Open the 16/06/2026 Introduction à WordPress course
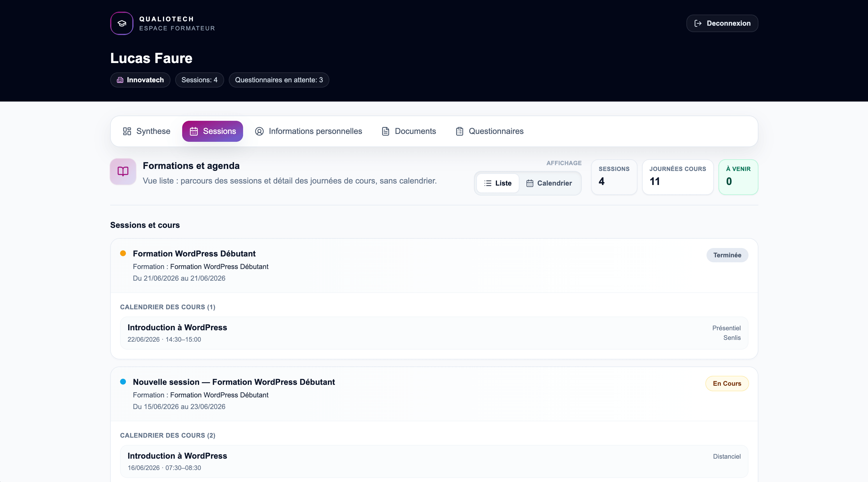 pos(434,461)
